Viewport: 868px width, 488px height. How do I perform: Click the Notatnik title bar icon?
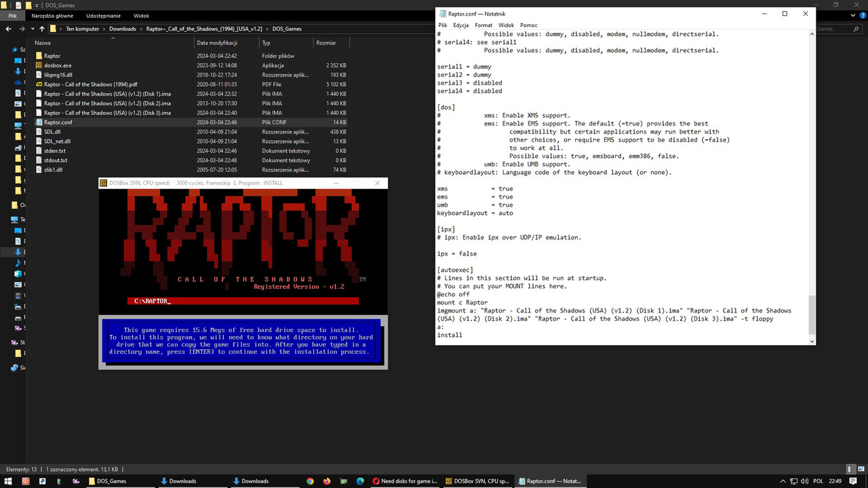pyautogui.click(x=443, y=14)
